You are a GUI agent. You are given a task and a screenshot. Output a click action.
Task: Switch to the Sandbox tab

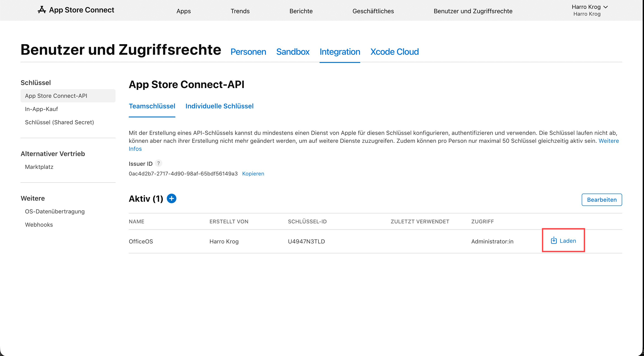coord(293,52)
